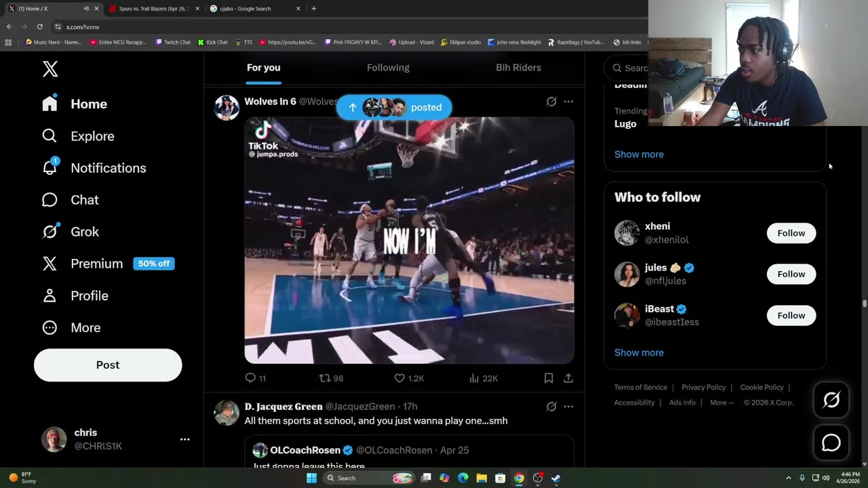The image size is (868, 488).
Task: Expand the system tray hidden icons chevron
Action: (x=788, y=478)
